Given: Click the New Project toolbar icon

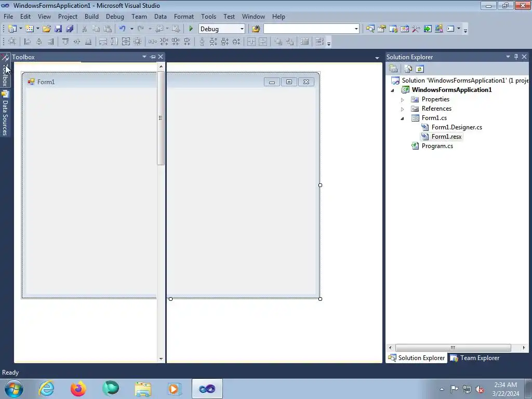Looking at the screenshot, I should [12, 29].
